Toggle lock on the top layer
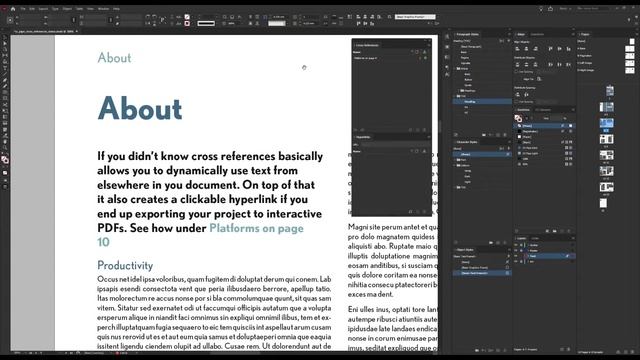The width and height of the screenshot is (640, 360). [x=521, y=245]
